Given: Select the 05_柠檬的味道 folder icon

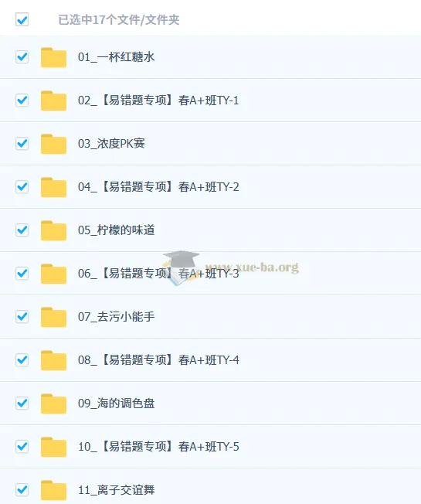Looking at the screenshot, I should click(x=53, y=230).
